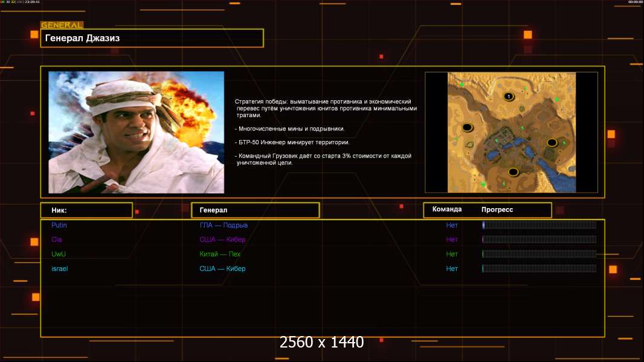Click the 'БТР-50 Инженер минирует территории' line
644x362 pixels.
pyautogui.click(x=292, y=142)
